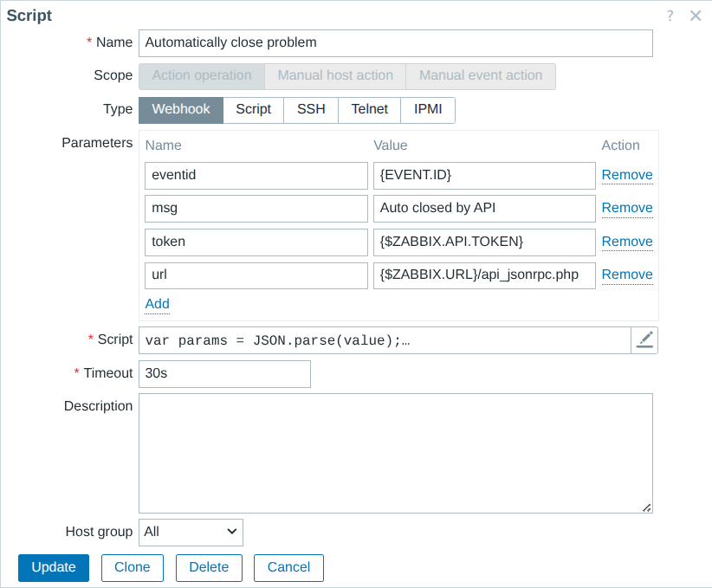Clone this script
The width and height of the screenshot is (712, 588).
133,568
